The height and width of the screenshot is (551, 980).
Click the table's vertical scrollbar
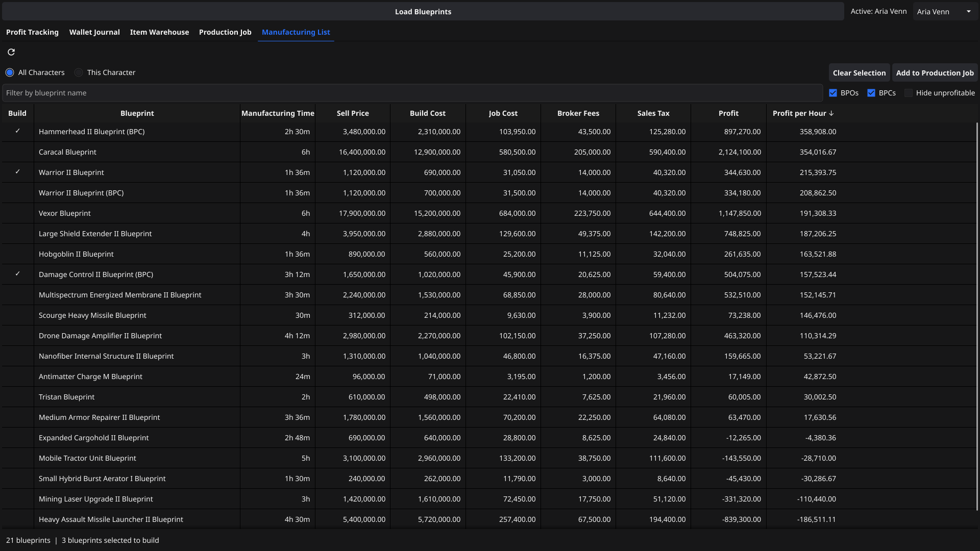coord(977,316)
